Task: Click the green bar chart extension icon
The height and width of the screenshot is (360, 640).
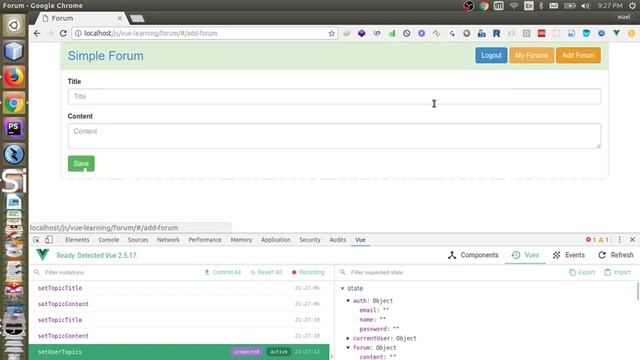Action: coord(392,33)
